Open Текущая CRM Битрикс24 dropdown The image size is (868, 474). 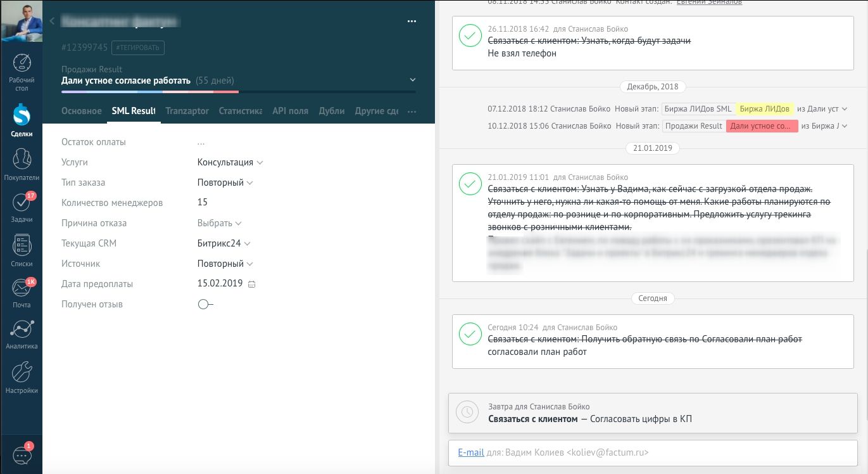224,243
